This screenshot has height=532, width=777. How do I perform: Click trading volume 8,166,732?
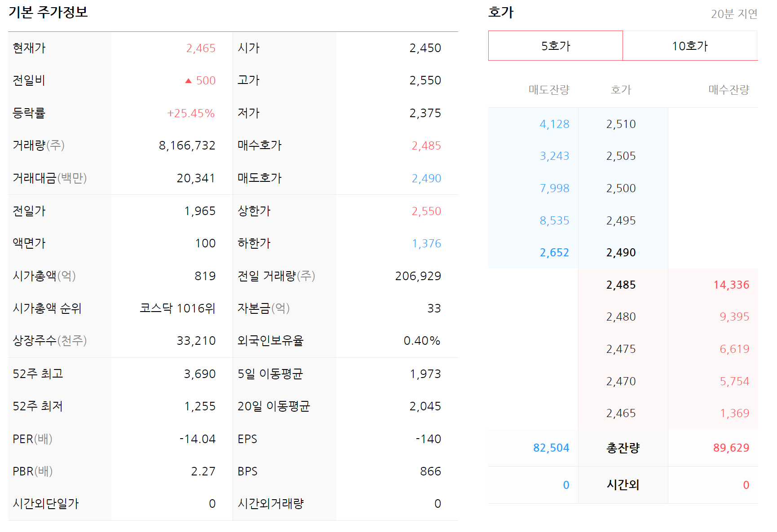pyautogui.click(x=187, y=145)
